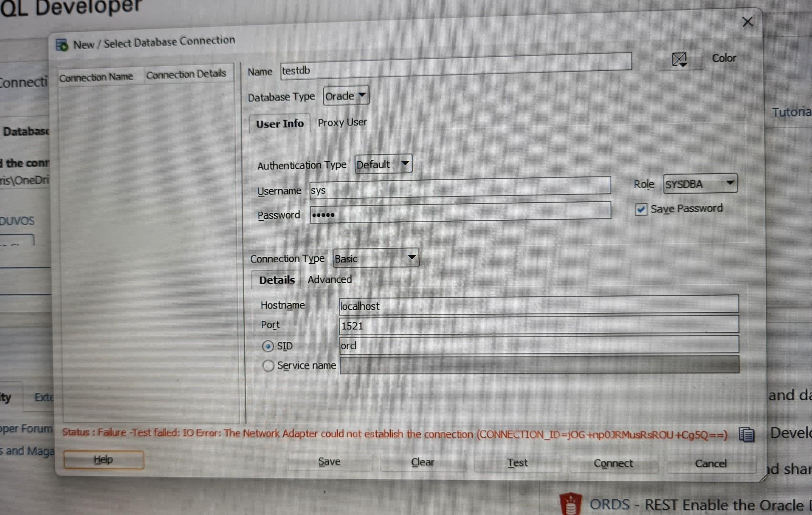
Task: Click the Test button
Action: [x=517, y=462]
